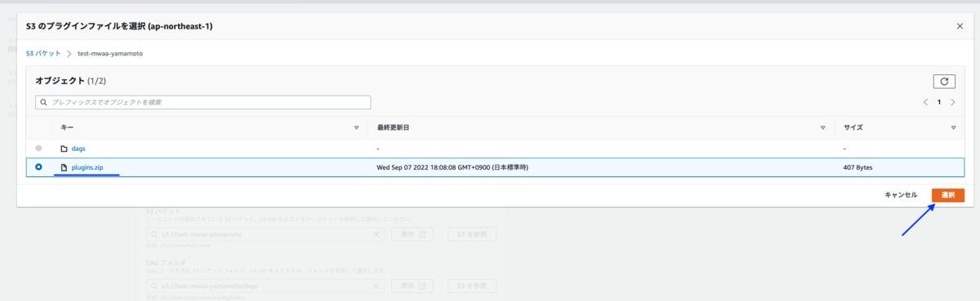This screenshot has height=301, width=980.
Task: Close the S3 plugin file dialog
Action: [x=960, y=26]
